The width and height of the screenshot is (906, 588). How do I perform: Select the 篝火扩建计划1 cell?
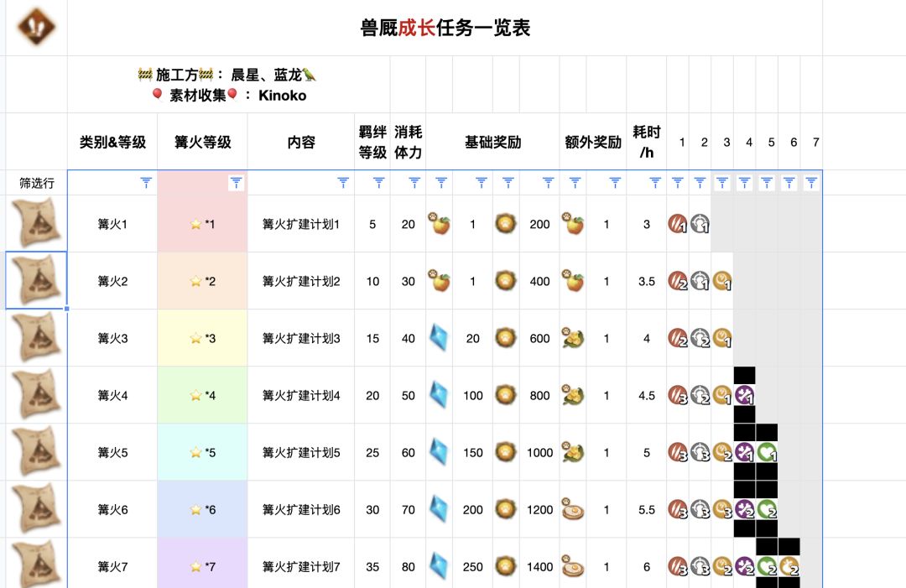pos(301,223)
